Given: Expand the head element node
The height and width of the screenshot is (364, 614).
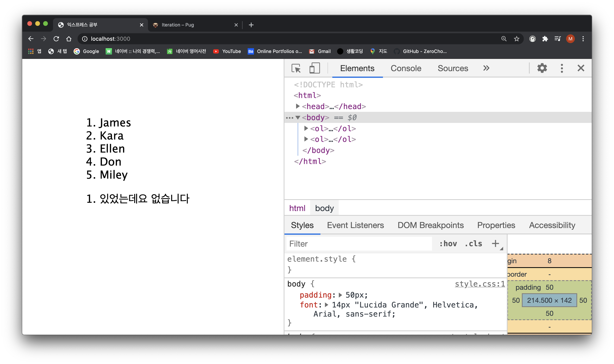Looking at the screenshot, I should (298, 106).
